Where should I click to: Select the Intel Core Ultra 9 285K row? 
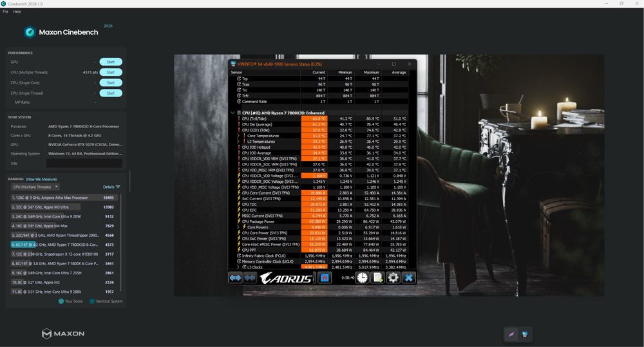[x=64, y=216]
